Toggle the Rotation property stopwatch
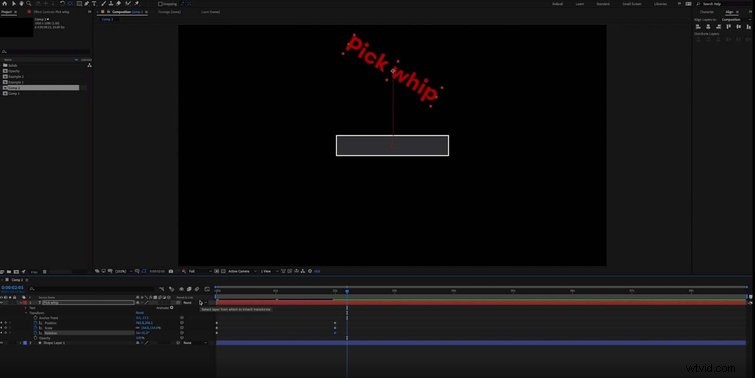755x378 pixels. pos(36,333)
